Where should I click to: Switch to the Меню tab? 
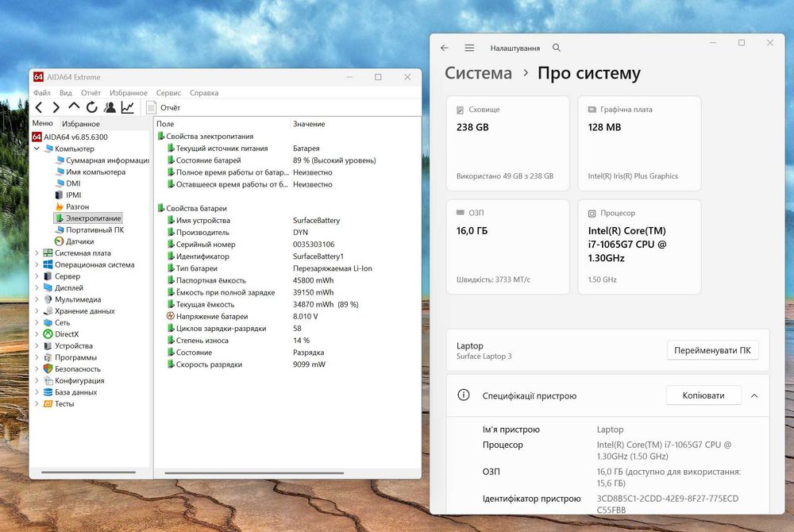click(x=43, y=123)
